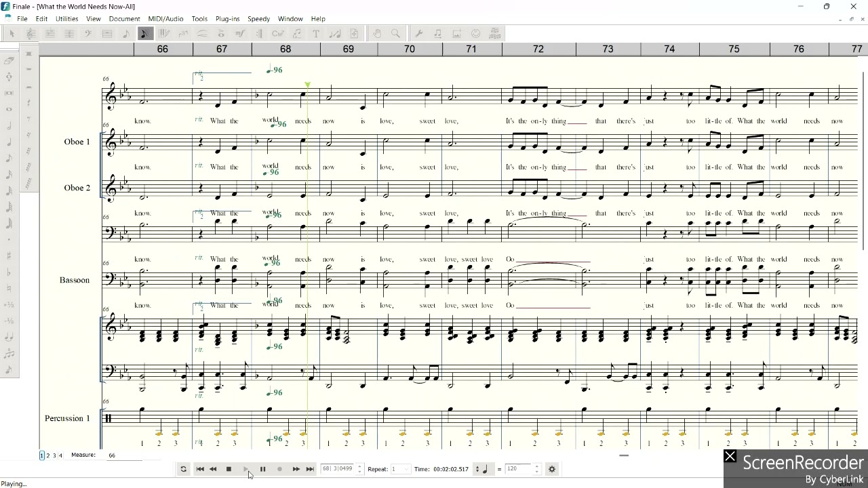This screenshot has height=488, width=868.
Task: Pick the whole note duration in palette
Action: click(x=9, y=108)
